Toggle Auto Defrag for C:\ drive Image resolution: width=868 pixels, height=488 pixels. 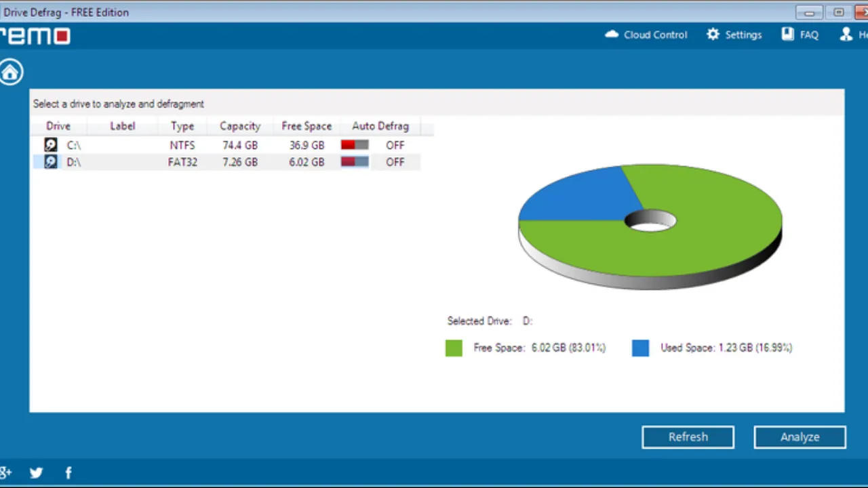coord(355,145)
